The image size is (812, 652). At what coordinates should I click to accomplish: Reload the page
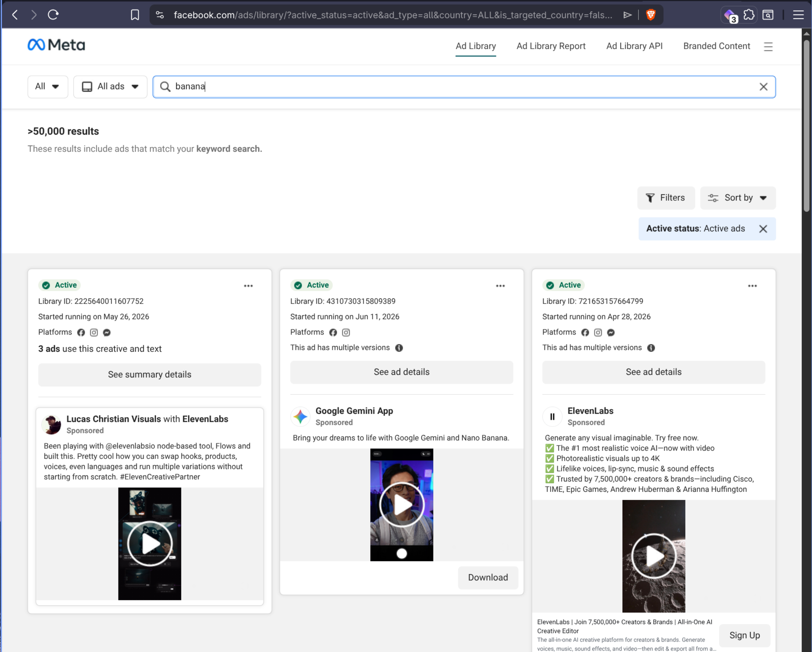click(53, 15)
